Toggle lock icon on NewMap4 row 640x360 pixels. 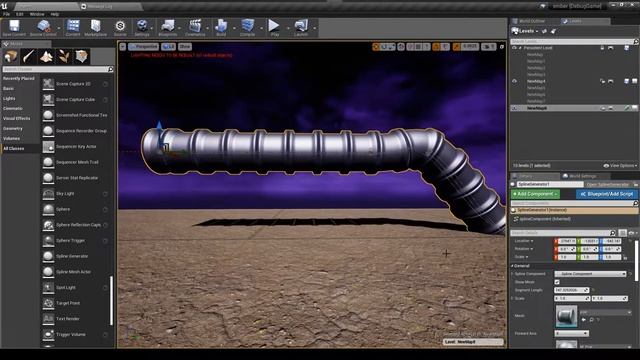coord(602,81)
